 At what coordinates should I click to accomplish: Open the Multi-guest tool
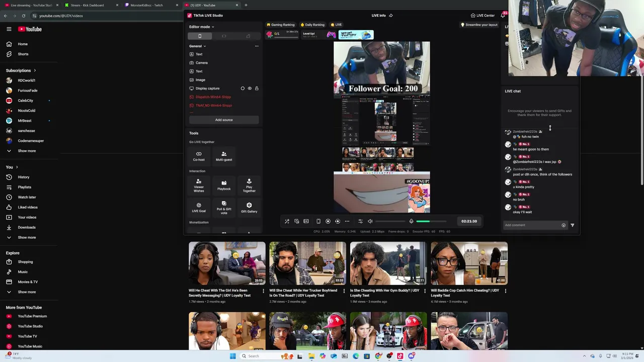click(224, 156)
